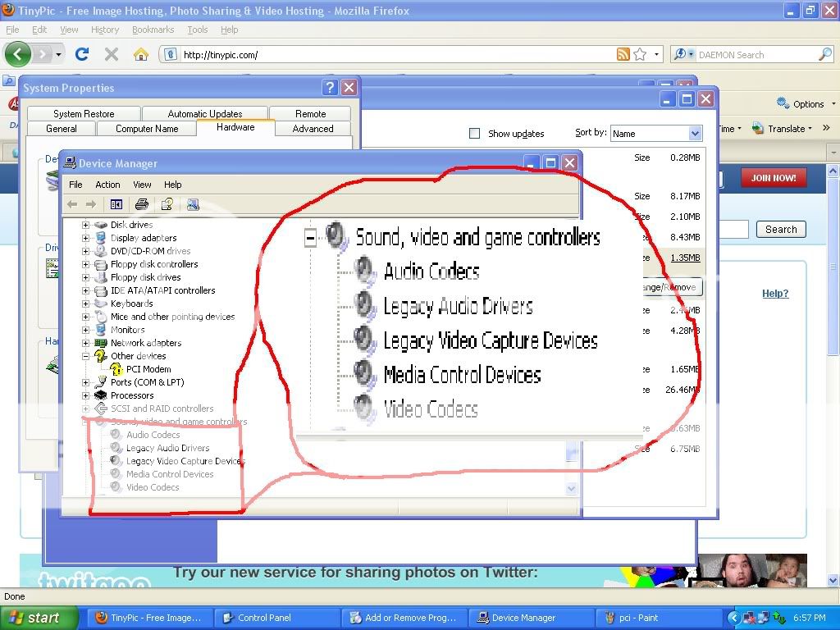Image resolution: width=840 pixels, height=630 pixels.
Task: Select the Audio Codecs tree item
Action: [153, 435]
